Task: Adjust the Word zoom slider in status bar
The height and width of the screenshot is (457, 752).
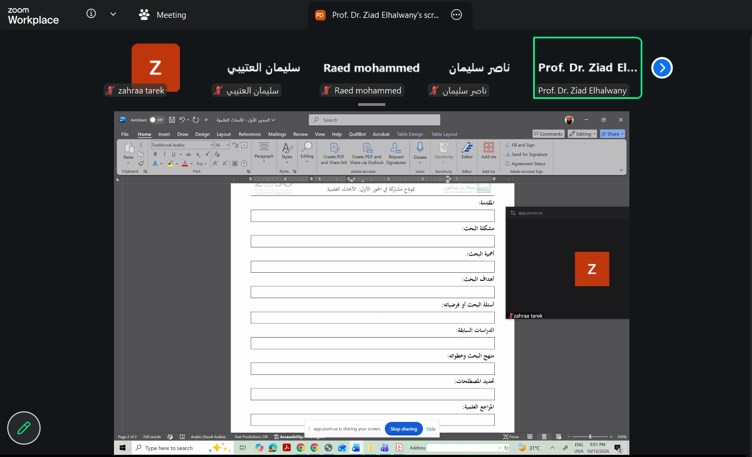Action: [590, 437]
